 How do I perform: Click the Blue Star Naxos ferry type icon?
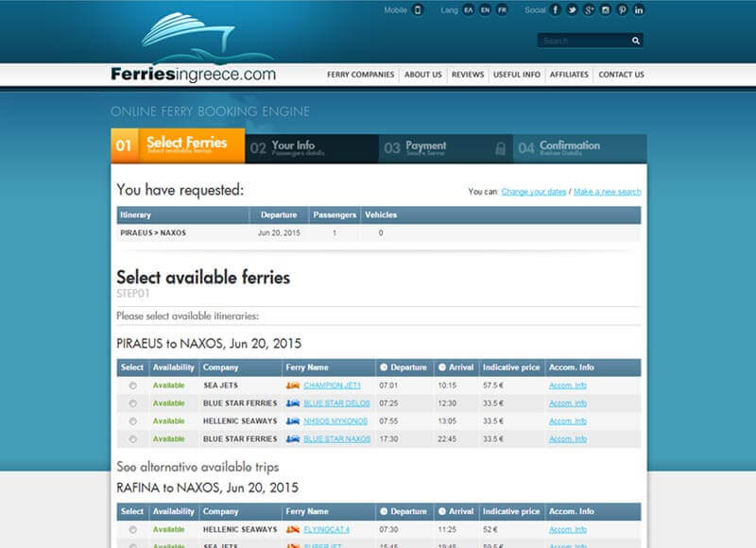click(x=293, y=439)
